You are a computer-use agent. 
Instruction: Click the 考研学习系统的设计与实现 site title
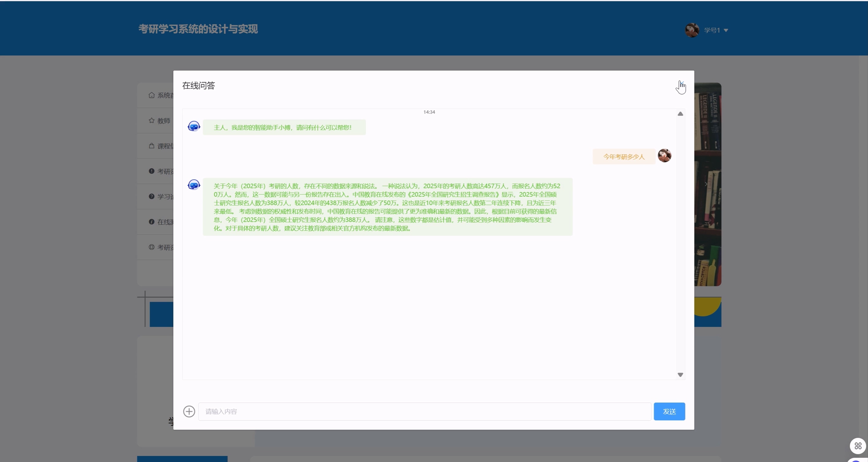tap(198, 29)
